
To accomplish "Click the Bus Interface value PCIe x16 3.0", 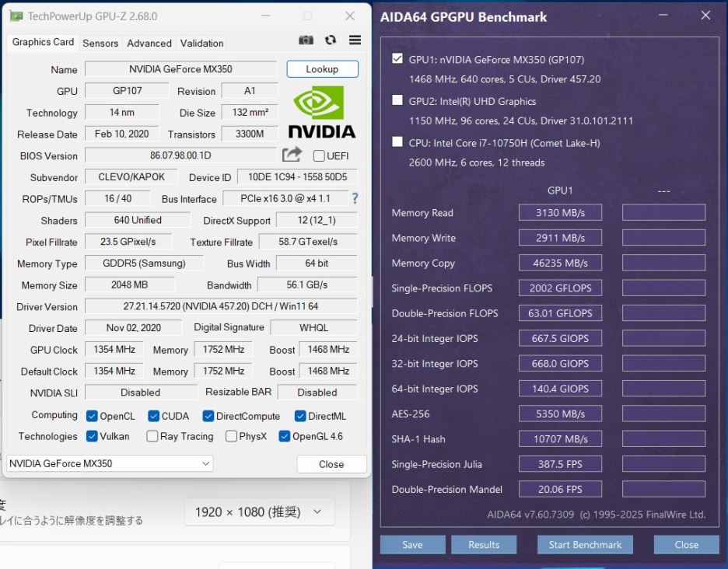I will [x=285, y=199].
